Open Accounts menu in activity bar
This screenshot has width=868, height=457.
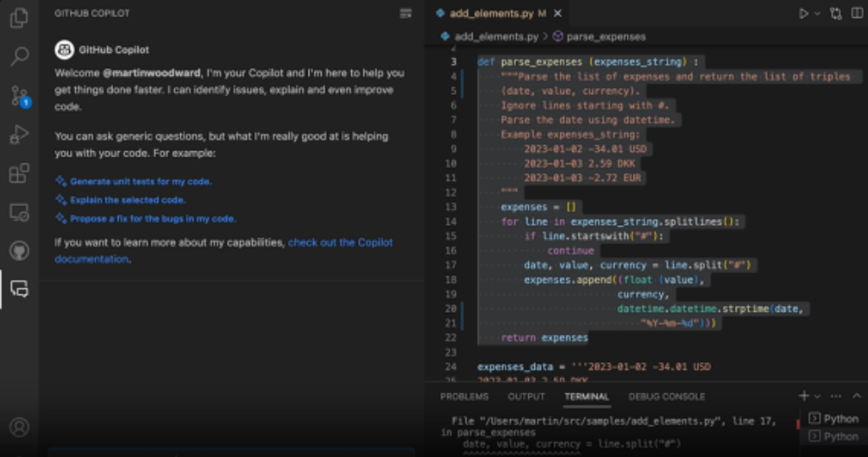pyautogui.click(x=19, y=427)
